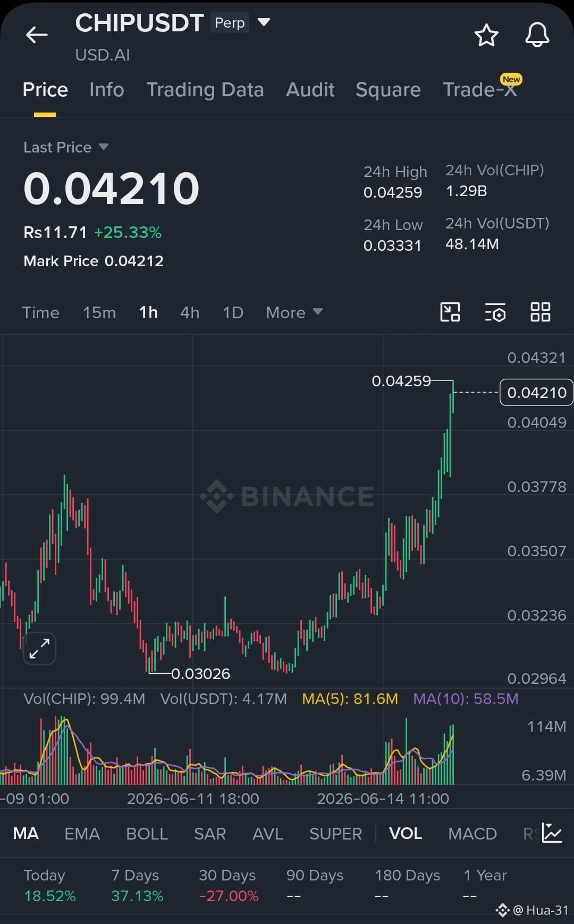
Task: Open the Square tab
Action: [388, 90]
